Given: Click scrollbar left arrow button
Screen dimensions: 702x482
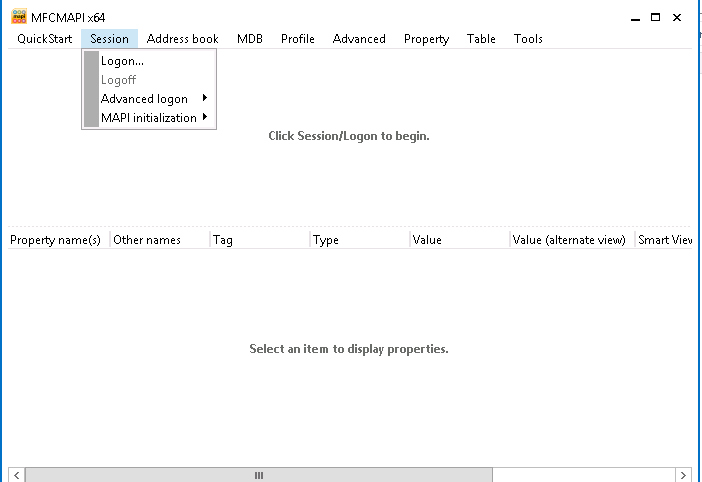Looking at the screenshot, I should (17, 475).
